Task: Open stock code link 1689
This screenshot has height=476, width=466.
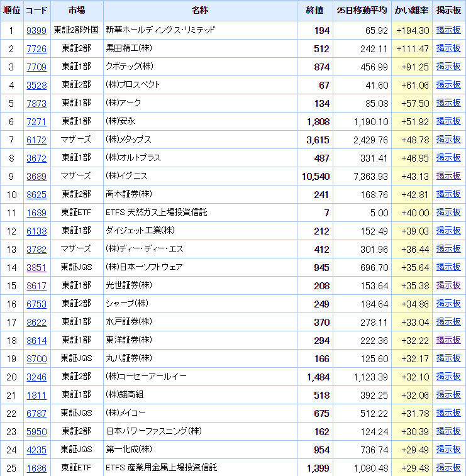Action: 36,213
